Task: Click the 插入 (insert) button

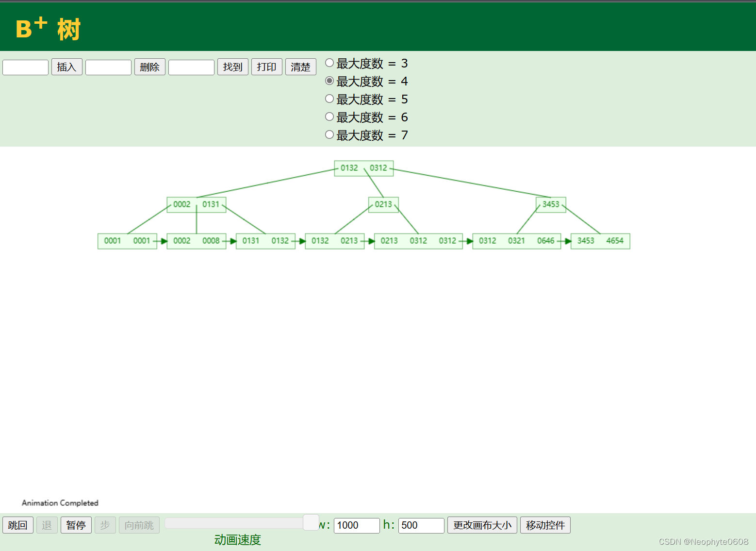Action: point(66,67)
